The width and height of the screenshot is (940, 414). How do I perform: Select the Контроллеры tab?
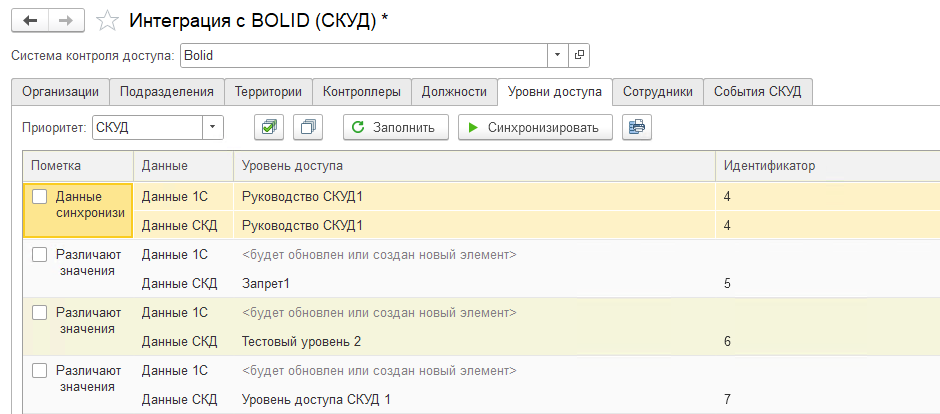(361, 92)
